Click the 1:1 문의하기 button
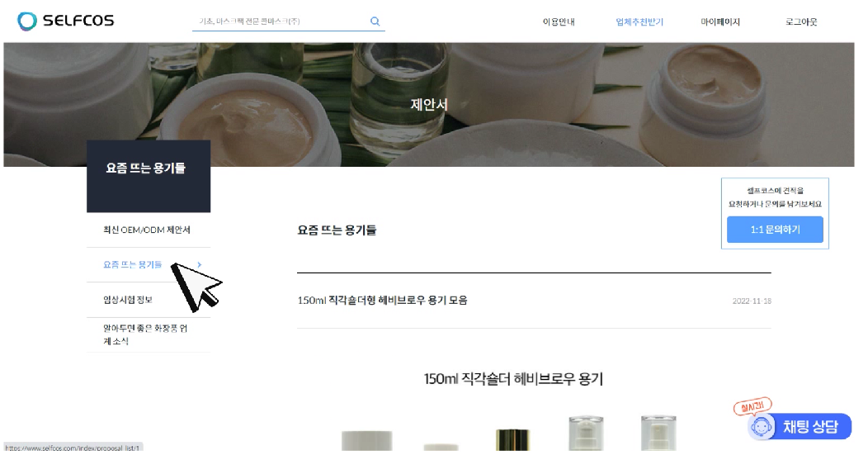This screenshot has width=868, height=460. (x=775, y=230)
